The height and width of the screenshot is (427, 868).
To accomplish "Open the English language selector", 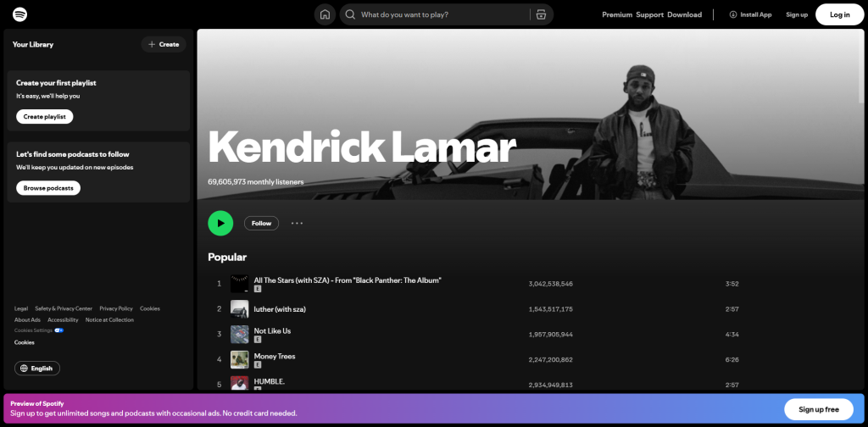I will pos(37,369).
